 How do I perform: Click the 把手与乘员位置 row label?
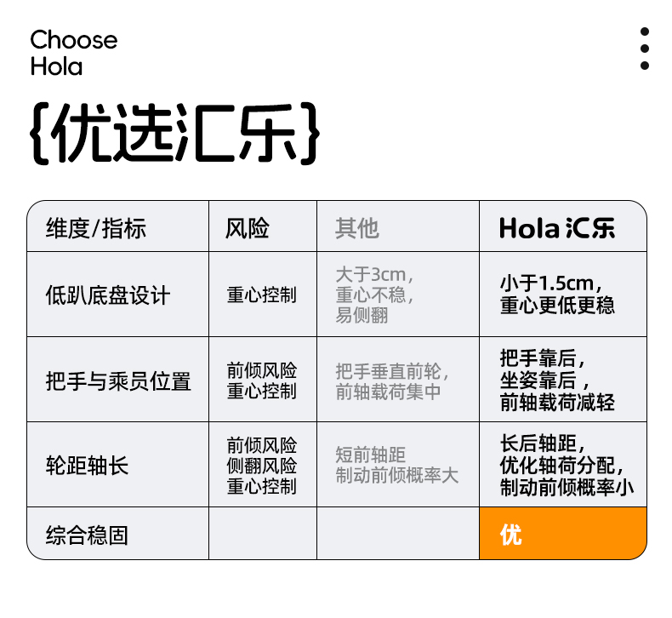pyautogui.click(x=118, y=381)
